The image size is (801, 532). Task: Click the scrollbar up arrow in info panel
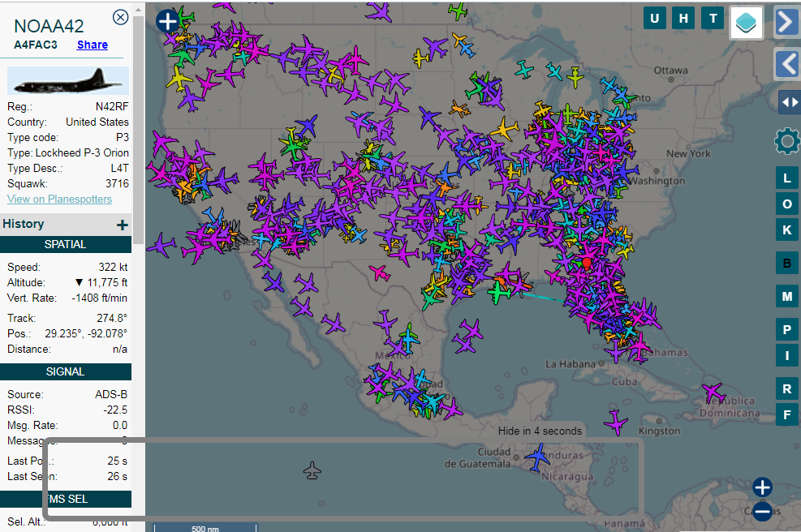(138, 10)
